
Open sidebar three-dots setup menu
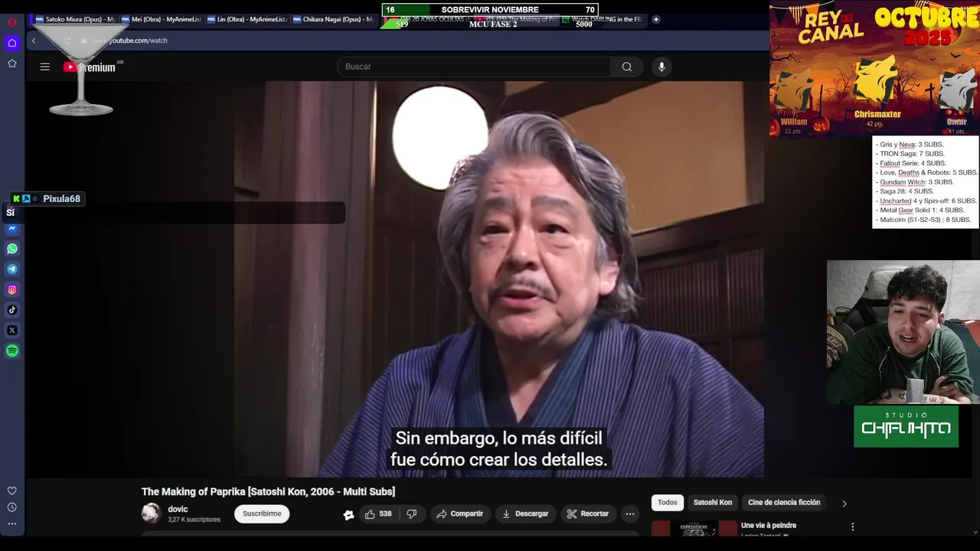[x=11, y=524]
